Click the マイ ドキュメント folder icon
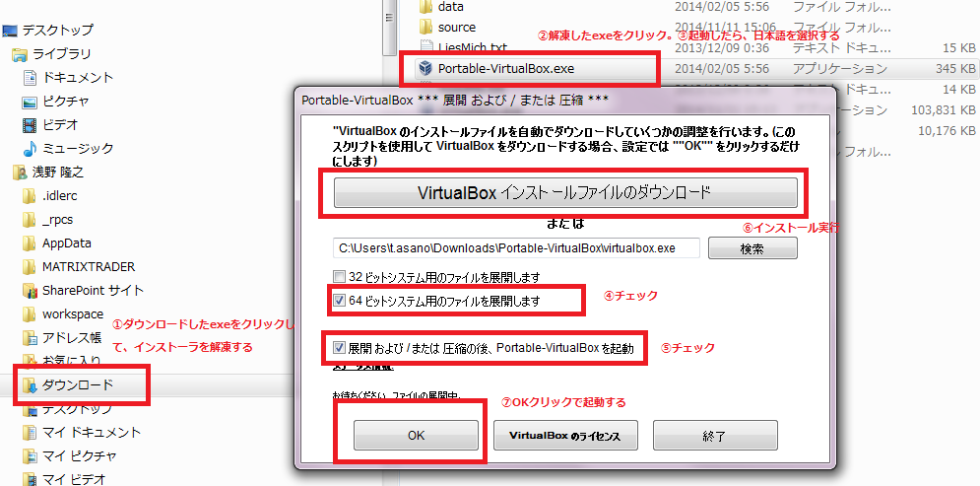 [x=30, y=432]
